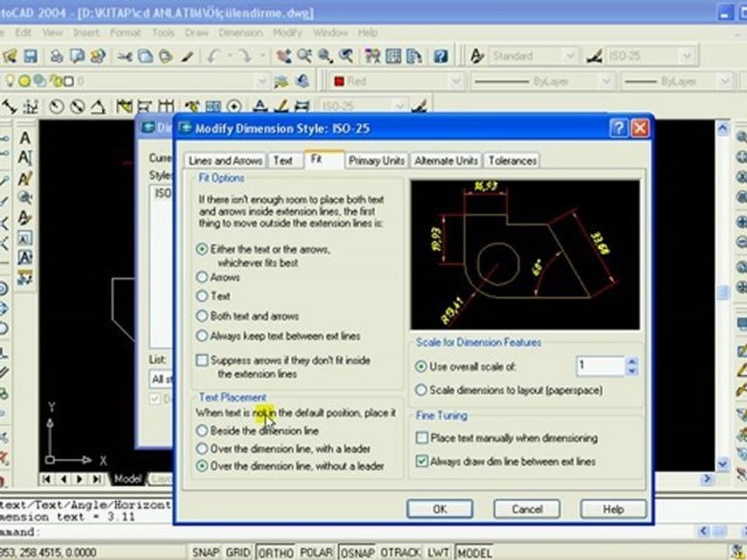This screenshot has width=747, height=560.
Task: Select Either the text or the arrows option
Action: pyautogui.click(x=202, y=249)
